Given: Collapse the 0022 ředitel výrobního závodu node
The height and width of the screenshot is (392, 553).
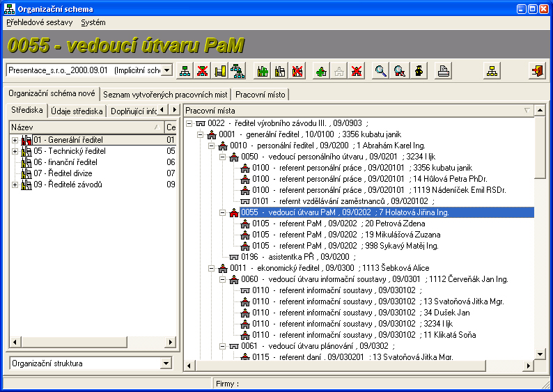Looking at the screenshot, I should (x=189, y=123).
